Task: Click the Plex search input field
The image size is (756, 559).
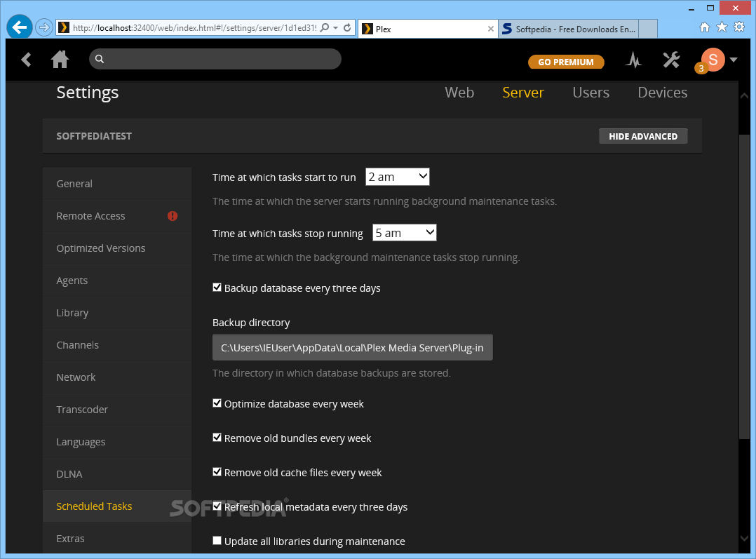Action: pyautogui.click(x=215, y=59)
